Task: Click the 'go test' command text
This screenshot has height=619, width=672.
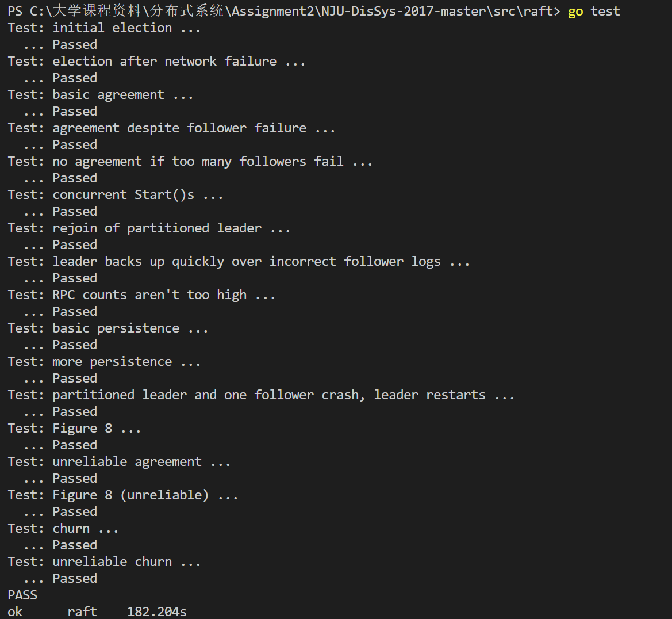Action: point(594,11)
